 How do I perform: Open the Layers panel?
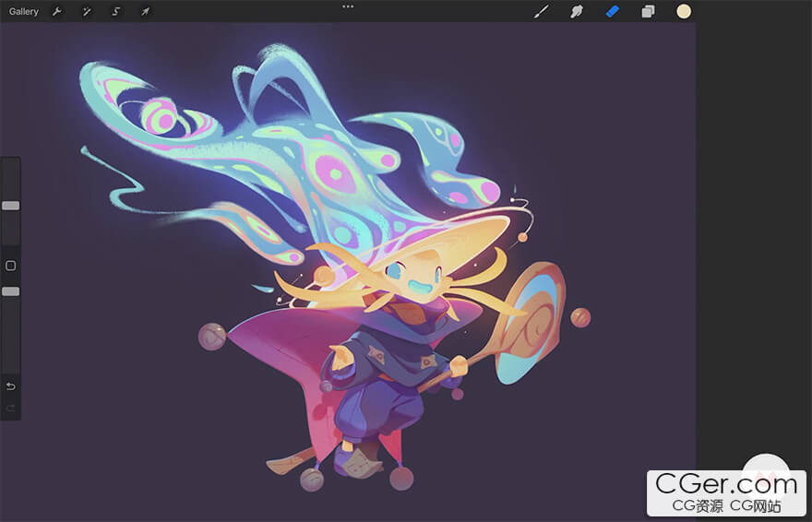648,11
